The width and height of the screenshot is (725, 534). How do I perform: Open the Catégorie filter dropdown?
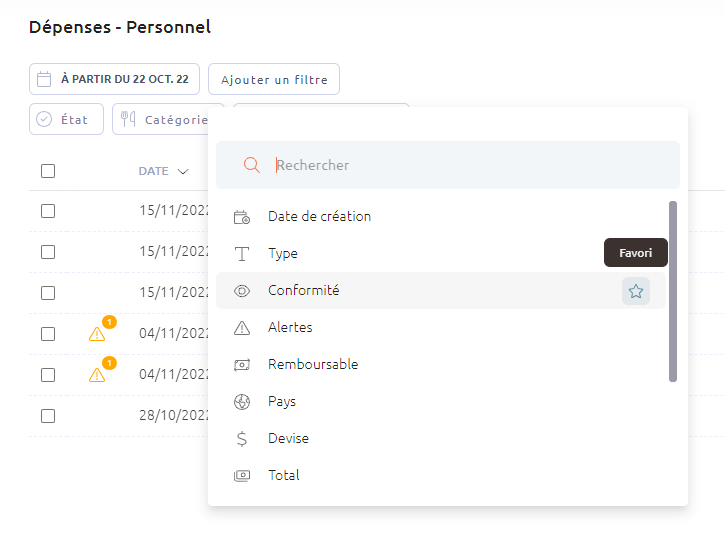coord(161,119)
